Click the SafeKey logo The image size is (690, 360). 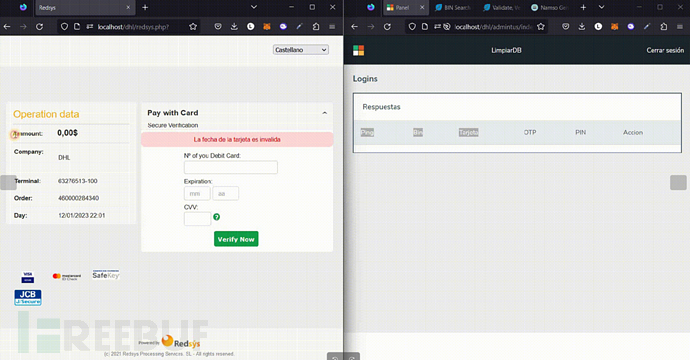pyautogui.click(x=106, y=275)
